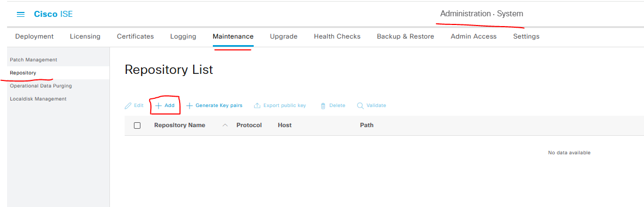Viewport: 644px width, 207px height.
Task: Switch to the Licensing tab
Action: click(85, 36)
